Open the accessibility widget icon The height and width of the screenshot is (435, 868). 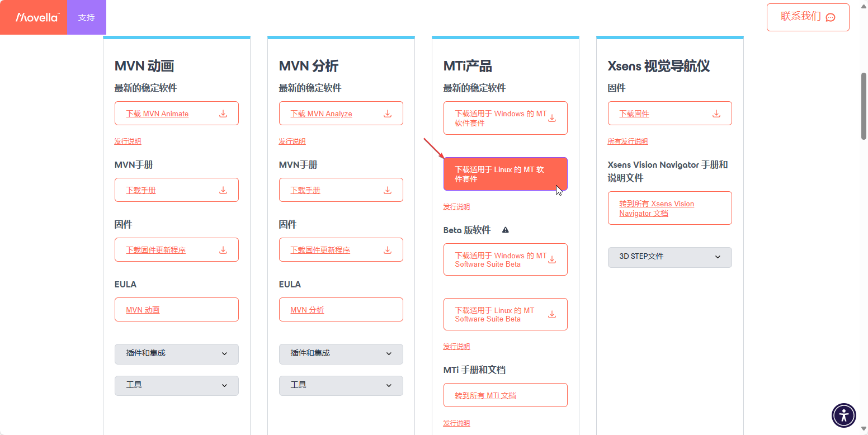coord(844,415)
